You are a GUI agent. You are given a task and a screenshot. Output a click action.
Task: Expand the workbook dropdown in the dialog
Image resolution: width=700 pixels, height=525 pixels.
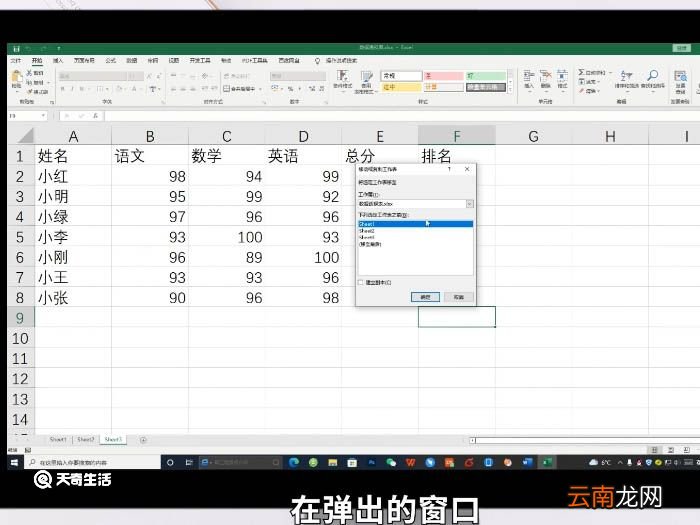470,204
